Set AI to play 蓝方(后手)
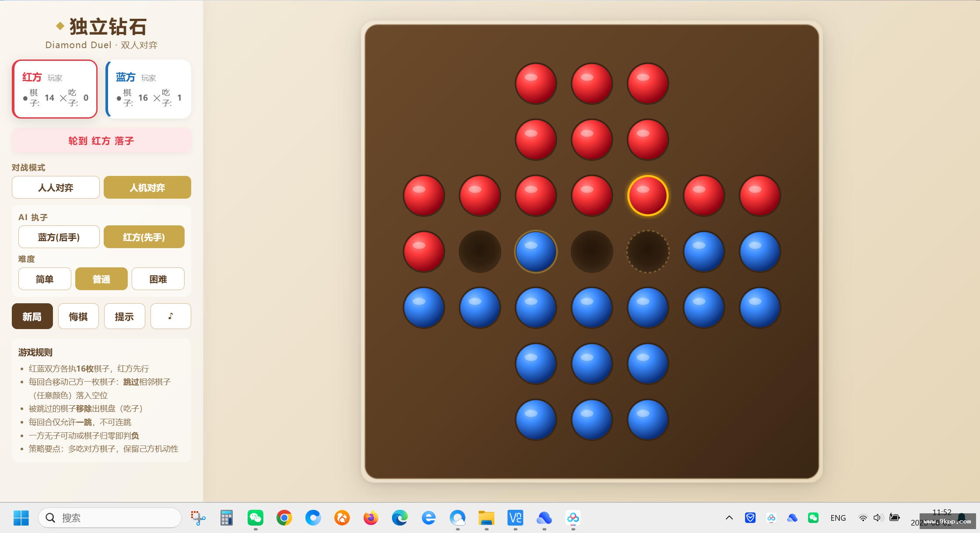Image resolution: width=980 pixels, height=533 pixels. (59, 237)
